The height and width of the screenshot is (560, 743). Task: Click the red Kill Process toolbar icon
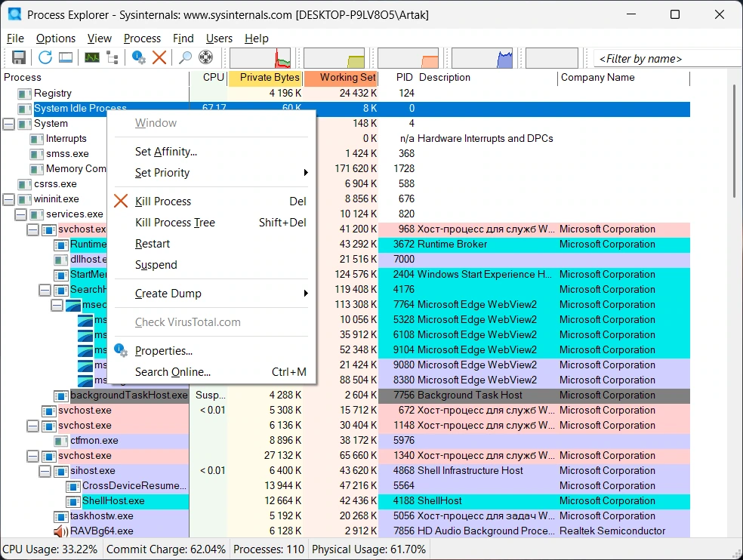[159, 57]
